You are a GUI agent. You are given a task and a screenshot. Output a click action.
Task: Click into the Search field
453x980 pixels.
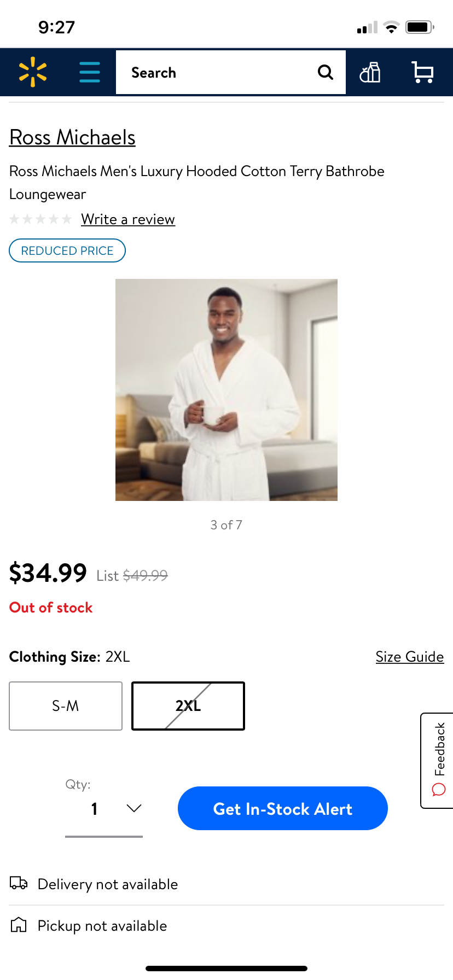tap(219, 72)
